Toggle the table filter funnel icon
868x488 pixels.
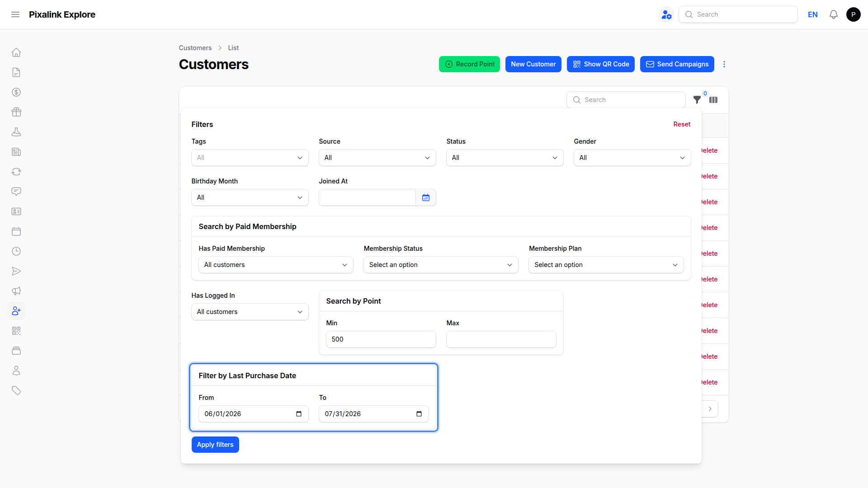click(x=697, y=100)
